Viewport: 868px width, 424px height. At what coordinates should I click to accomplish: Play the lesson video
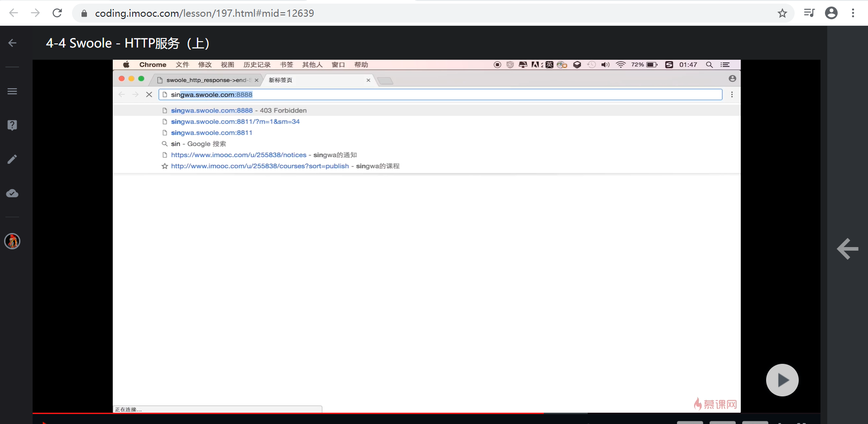click(782, 380)
